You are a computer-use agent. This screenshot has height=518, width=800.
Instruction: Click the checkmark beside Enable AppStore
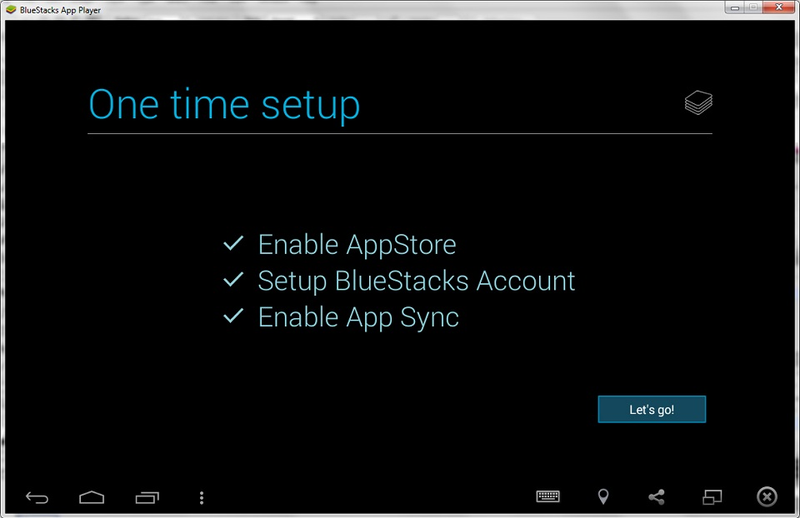pyautogui.click(x=233, y=243)
